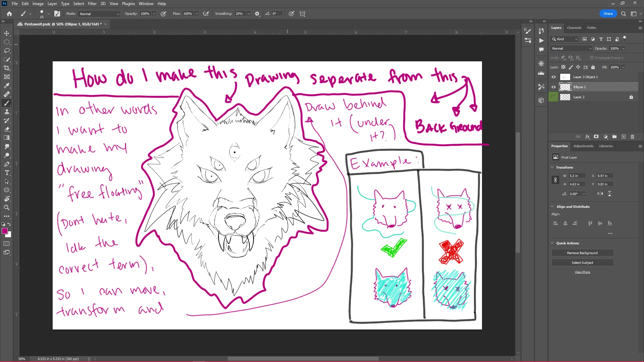
Task: Show the hidden Layer 2
Action: [553, 97]
